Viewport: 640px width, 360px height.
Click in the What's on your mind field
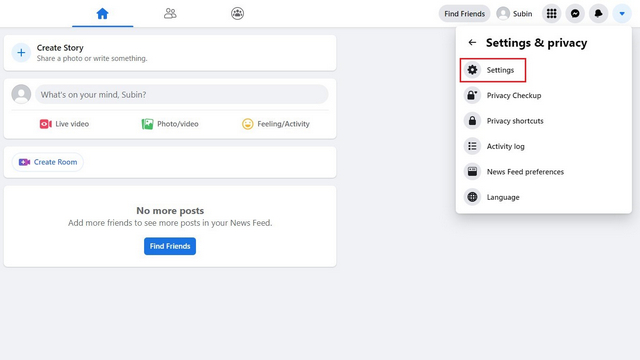tap(182, 94)
